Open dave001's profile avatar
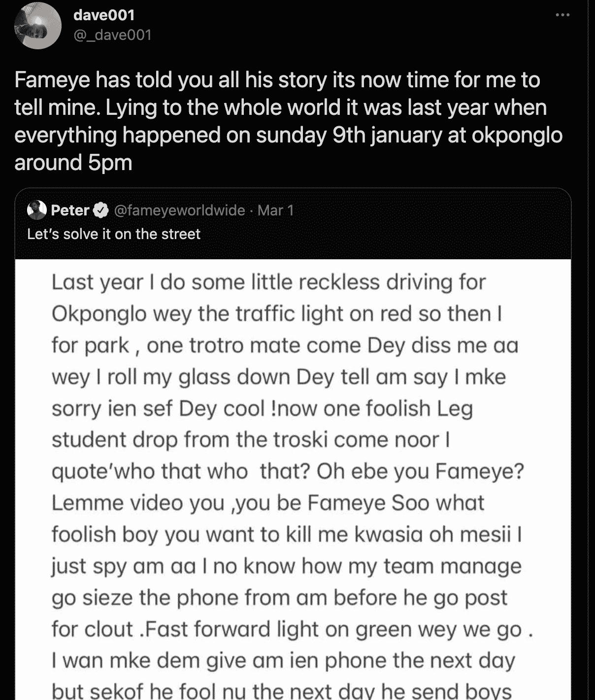This screenshot has height=700, width=595. click(x=38, y=26)
